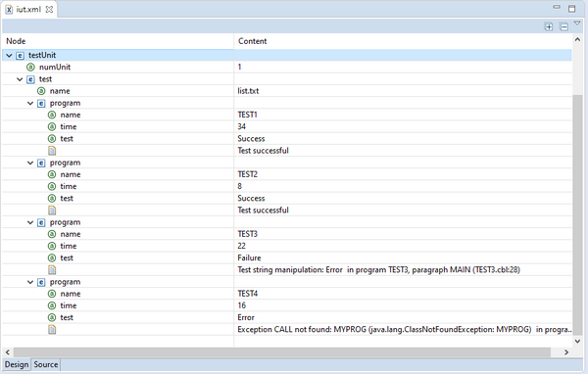The width and height of the screenshot is (588, 374).
Task: Open the view menu triangle icon
Action: pyautogui.click(x=577, y=23)
